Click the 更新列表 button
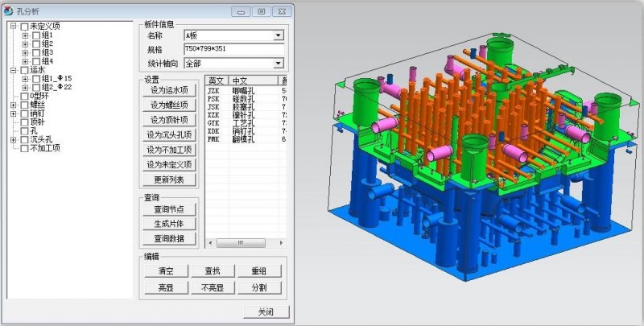This screenshot has height=326, width=644. coord(169,179)
